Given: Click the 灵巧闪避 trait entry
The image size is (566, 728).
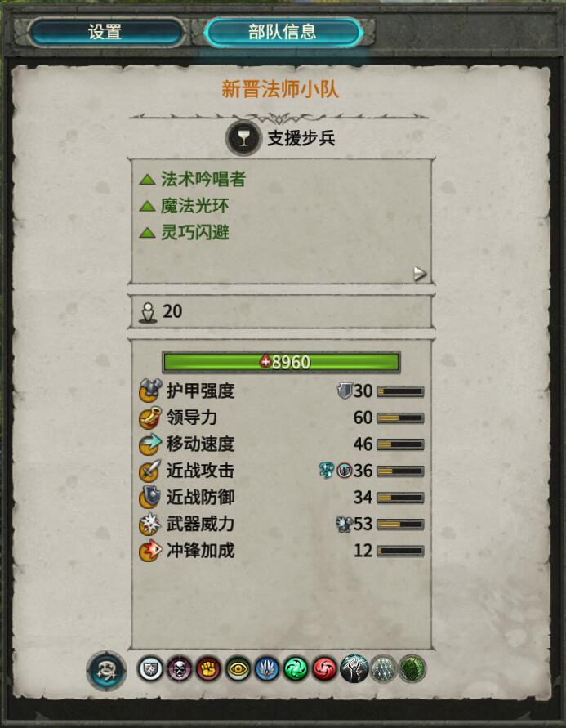Looking at the screenshot, I should [185, 232].
